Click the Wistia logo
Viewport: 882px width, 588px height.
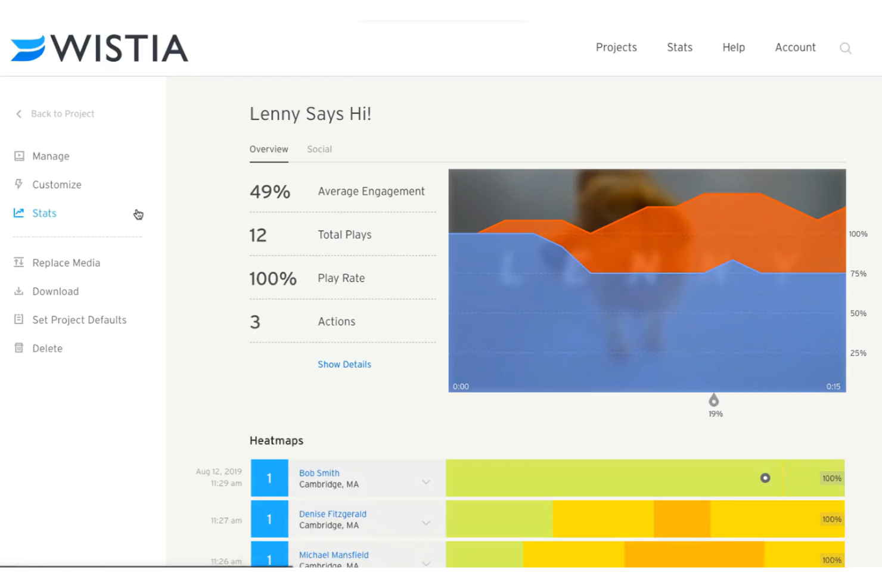click(x=98, y=48)
